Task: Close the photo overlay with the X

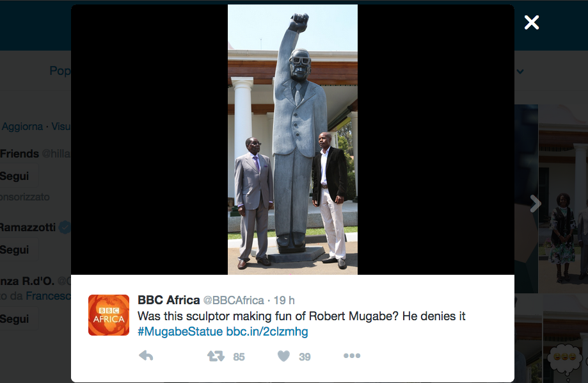Action: (x=531, y=22)
